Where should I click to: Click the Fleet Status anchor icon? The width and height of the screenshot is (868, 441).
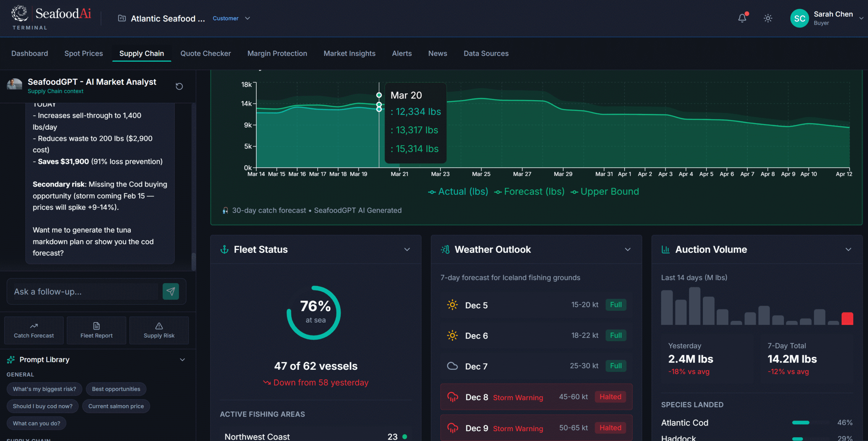tap(224, 250)
